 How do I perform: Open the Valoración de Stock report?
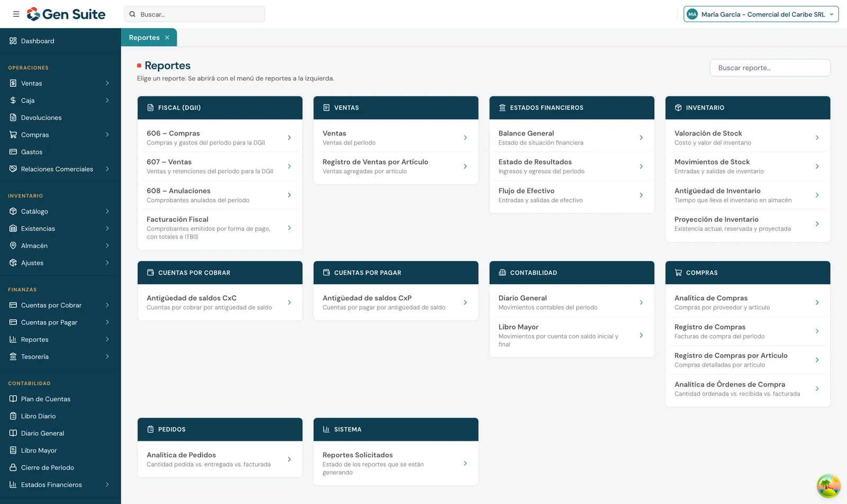coord(747,138)
